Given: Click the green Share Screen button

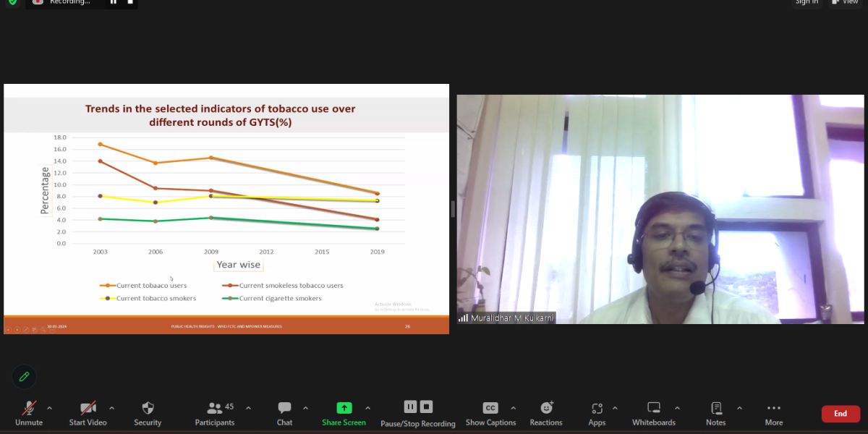Looking at the screenshot, I should pyautogui.click(x=344, y=414).
